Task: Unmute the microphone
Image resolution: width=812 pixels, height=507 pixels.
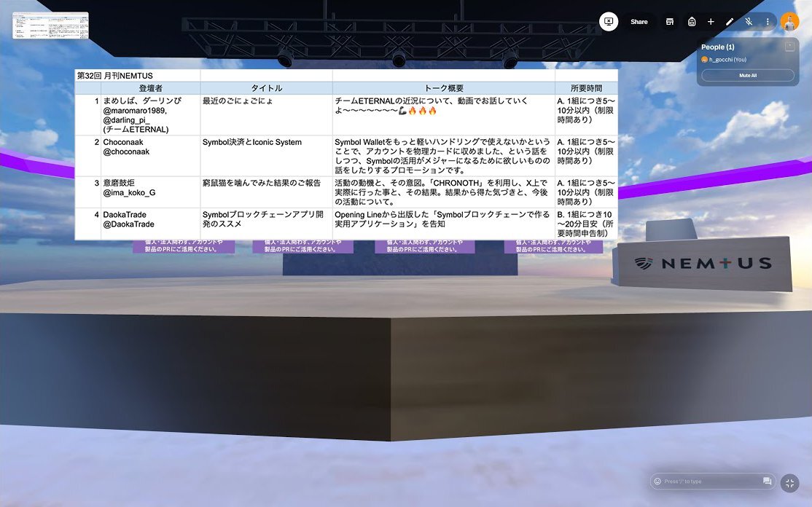Action: pos(749,22)
